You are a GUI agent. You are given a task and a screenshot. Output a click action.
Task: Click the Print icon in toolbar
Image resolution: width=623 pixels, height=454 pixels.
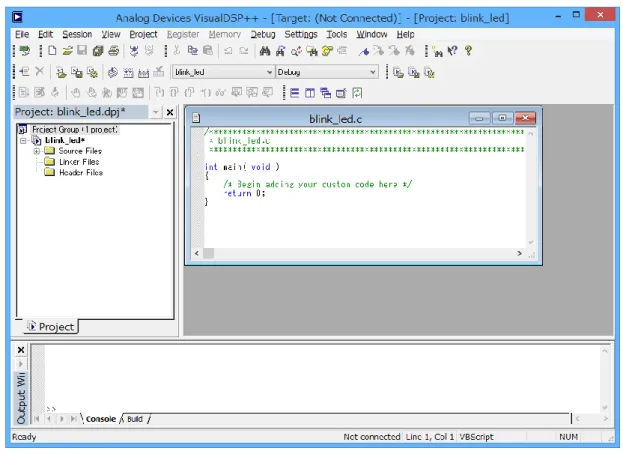(x=114, y=50)
